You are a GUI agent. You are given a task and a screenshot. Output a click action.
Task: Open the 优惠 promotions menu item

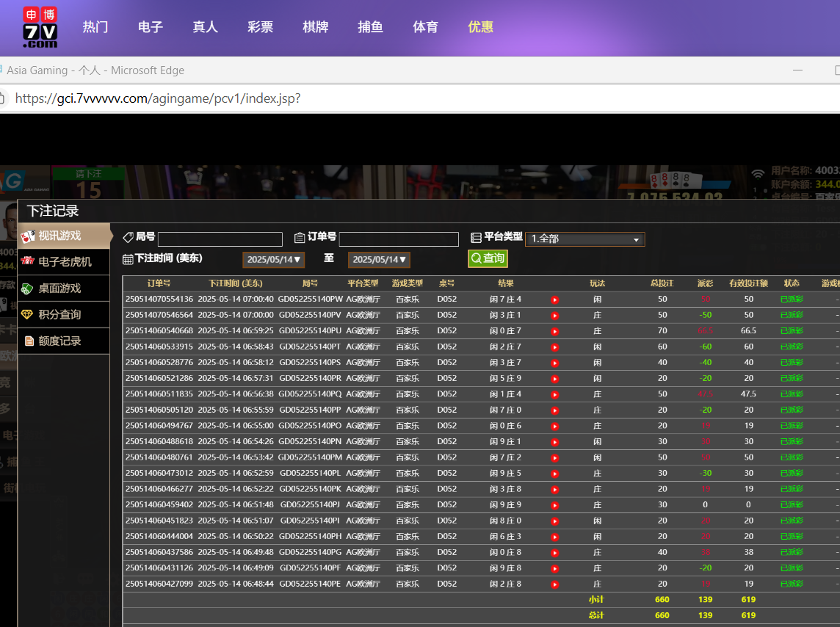tap(480, 27)
